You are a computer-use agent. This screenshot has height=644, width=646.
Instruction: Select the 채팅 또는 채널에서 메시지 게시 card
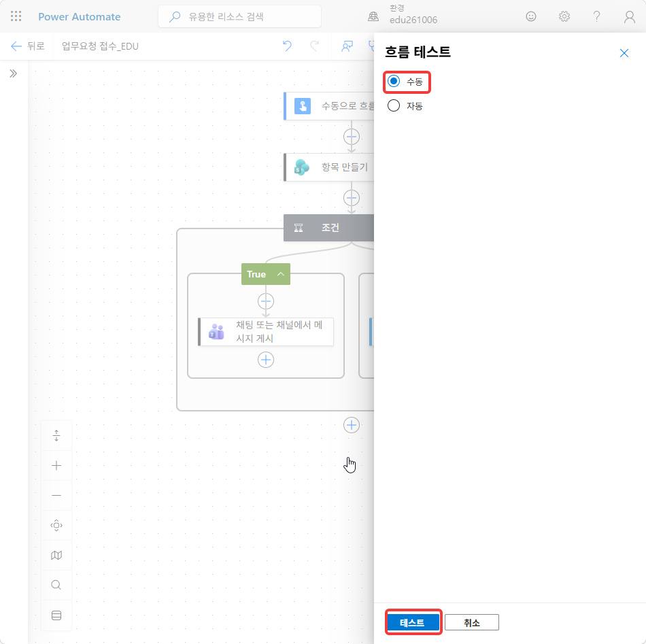266,332
